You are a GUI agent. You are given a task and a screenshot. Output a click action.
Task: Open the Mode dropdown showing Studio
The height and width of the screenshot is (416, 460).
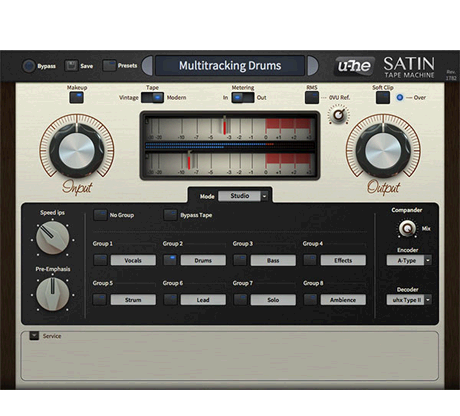pyautogui.click(x=243, y=196)
